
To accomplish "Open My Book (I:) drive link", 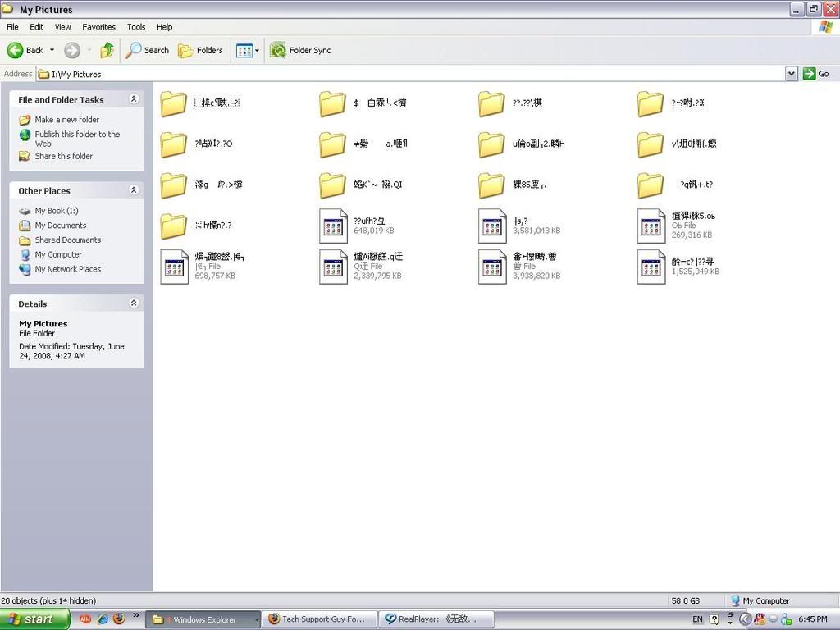I will (56, 211).
